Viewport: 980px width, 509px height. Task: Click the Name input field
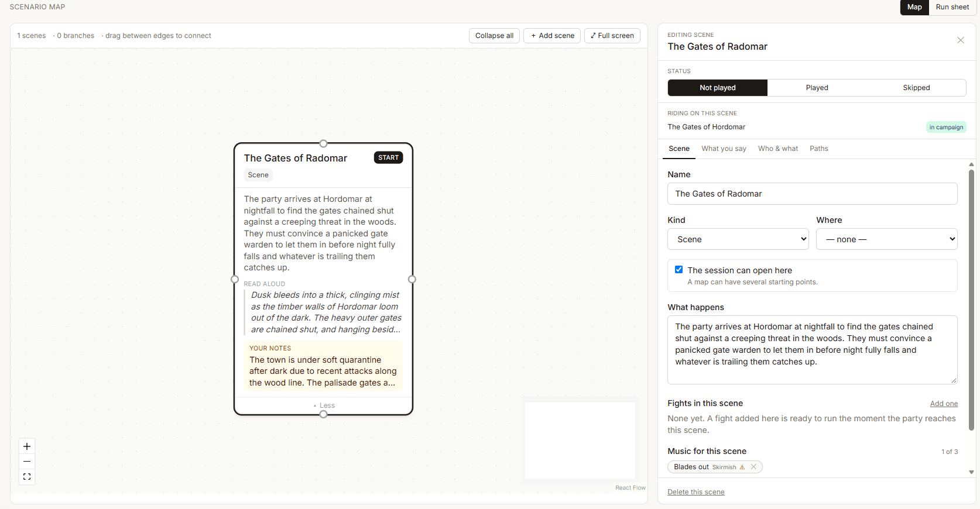tap(813, 194)
